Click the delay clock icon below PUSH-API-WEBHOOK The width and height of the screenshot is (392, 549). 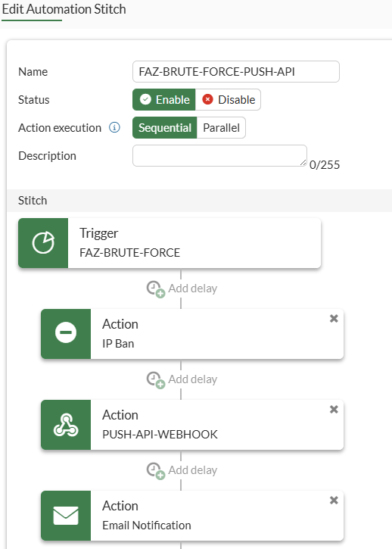(156, 470)
